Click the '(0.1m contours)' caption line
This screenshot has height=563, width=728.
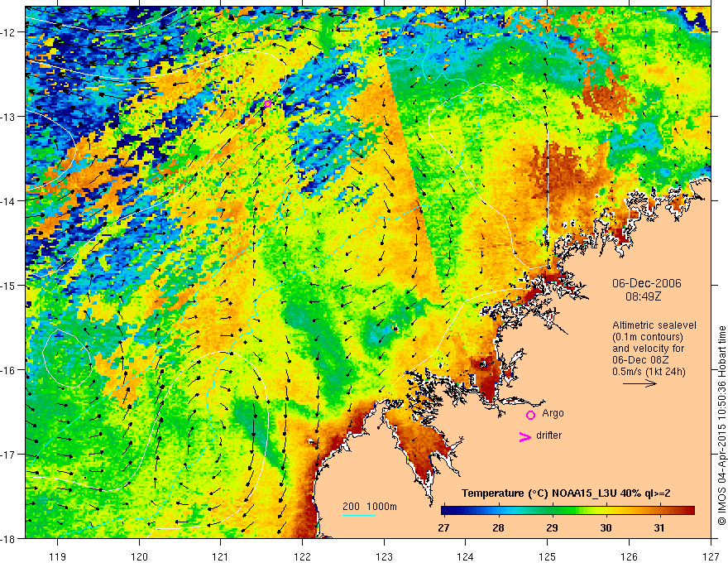[x=648, y=337]
